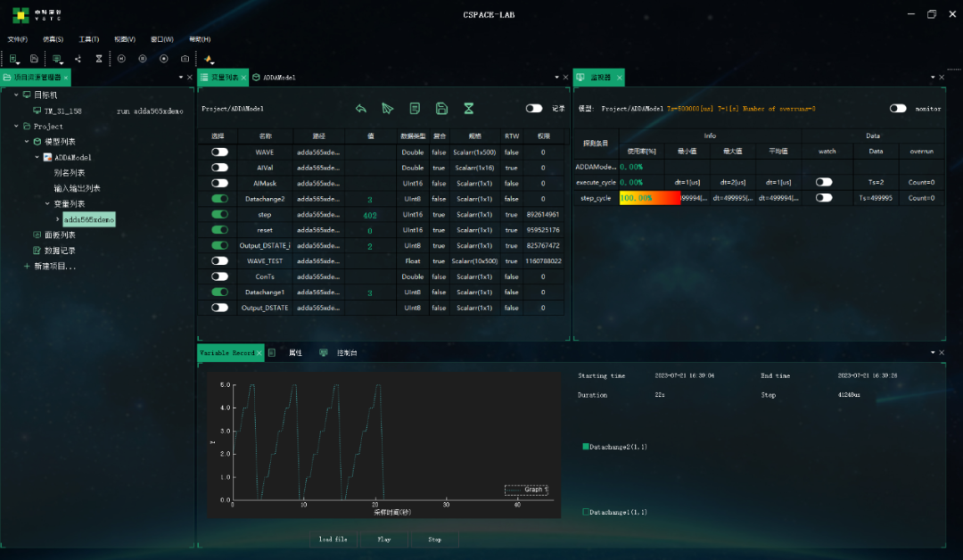Click the floppy save icon in variable list
963x560 pixels.
[x=441, y=109]
